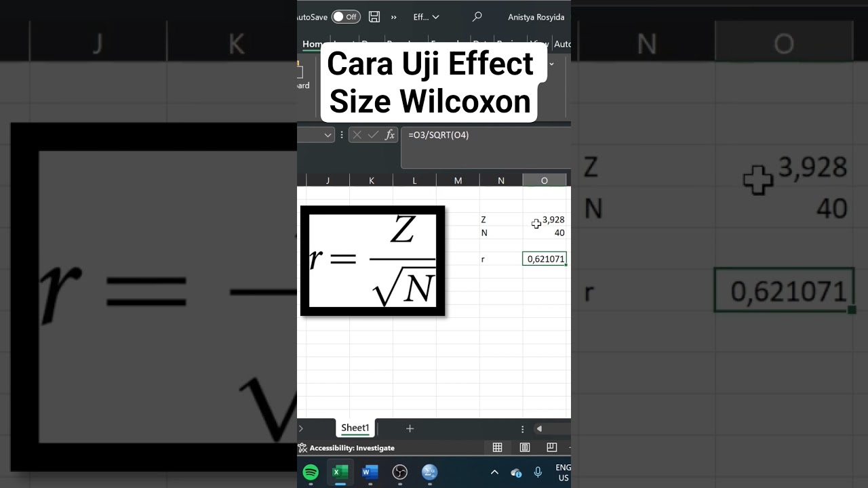Image resolution: width=868 pixels, height=488 pixels.
Task: Expand the quick access overflow chevrons
Action: [x=394, y=17]
